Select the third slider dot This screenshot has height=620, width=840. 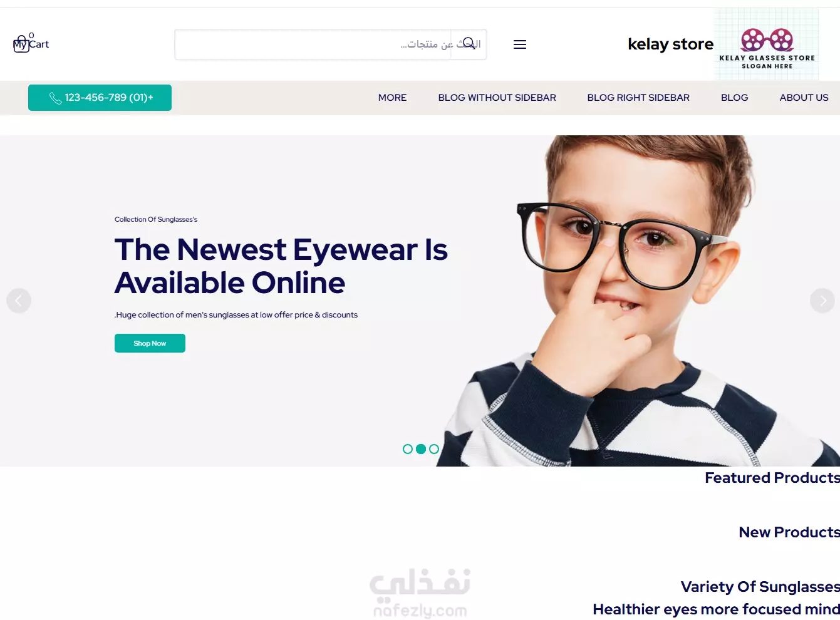434,449
